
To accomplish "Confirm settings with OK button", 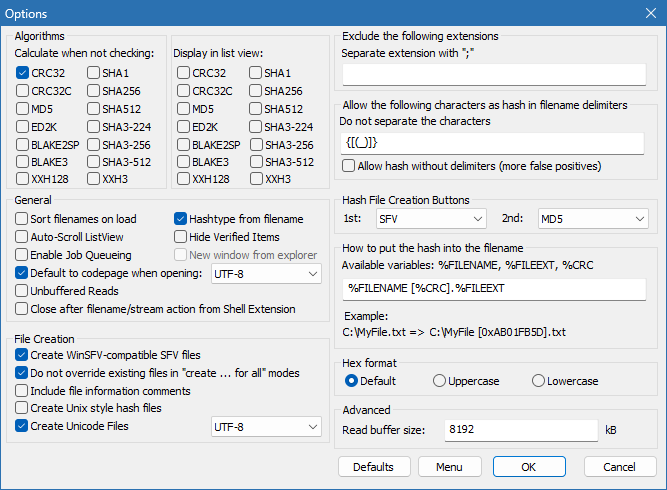I will pos(529,467).
